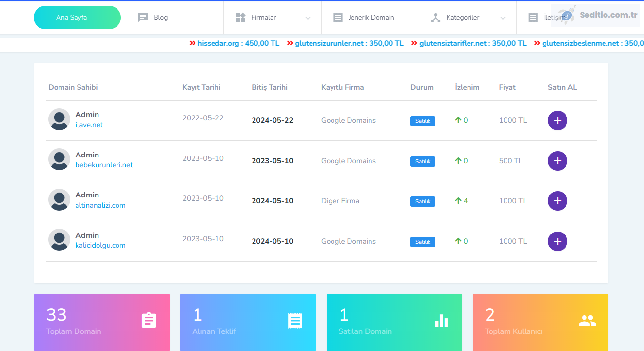The width and height of the screenshot is (644, 351).
Task: Click the Admin avatar beside ilave.net
Action: point(59,119)
